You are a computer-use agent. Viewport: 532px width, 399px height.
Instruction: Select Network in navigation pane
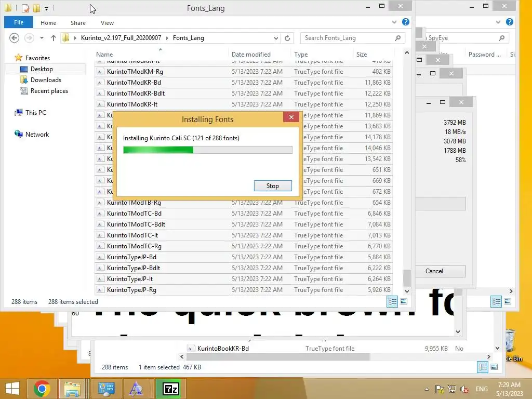coord(37,135)
